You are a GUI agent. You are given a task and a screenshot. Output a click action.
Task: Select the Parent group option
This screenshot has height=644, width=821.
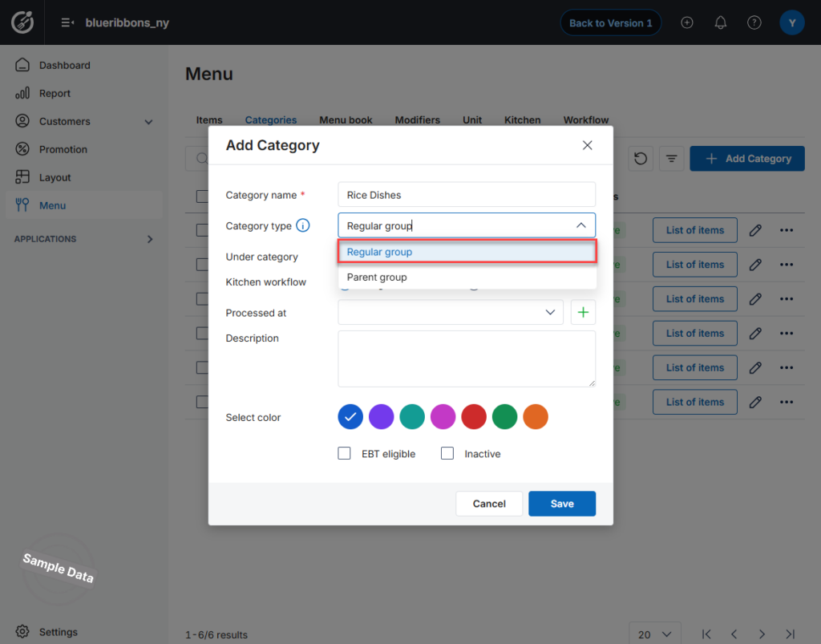click(x=467, y=277)
